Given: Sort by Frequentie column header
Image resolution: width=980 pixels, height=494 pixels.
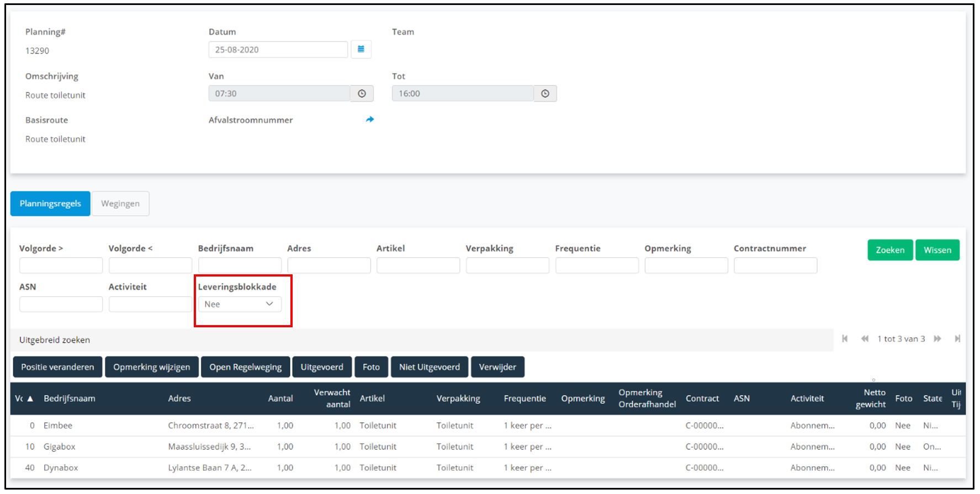Looking at the screenshot, I should pos(525,399).
